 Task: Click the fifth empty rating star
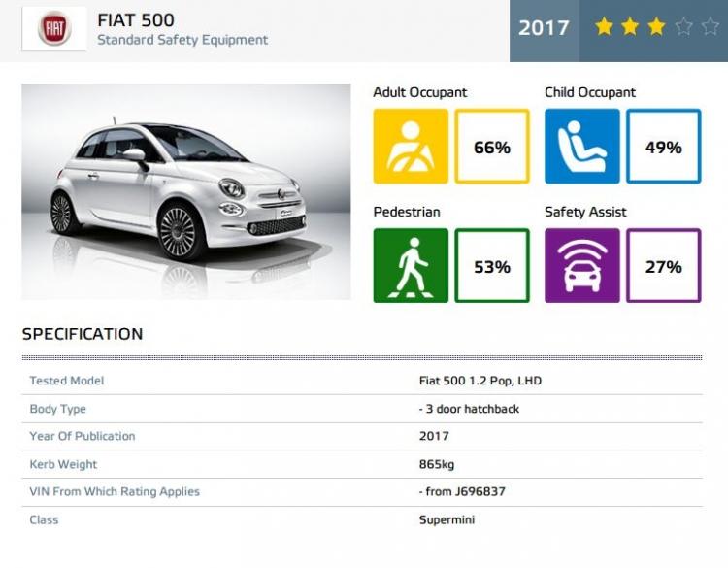click(711, 26)
